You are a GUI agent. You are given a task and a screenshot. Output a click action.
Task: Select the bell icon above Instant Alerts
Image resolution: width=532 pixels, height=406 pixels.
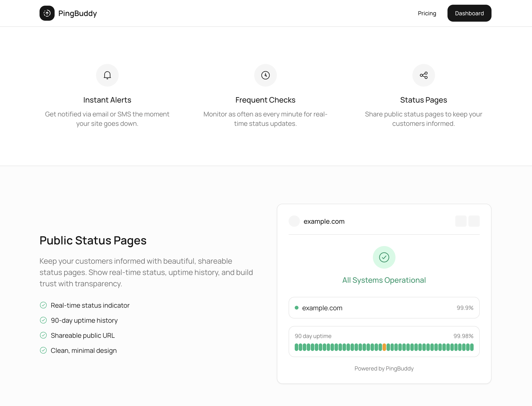coord(107,75)
